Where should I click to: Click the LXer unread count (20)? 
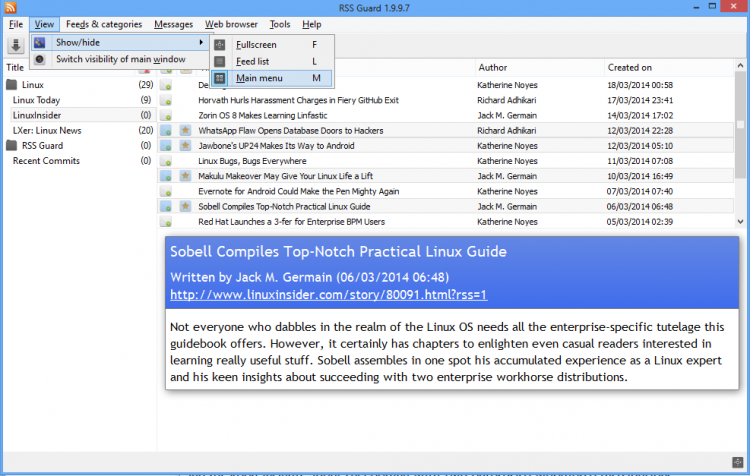coord(145,130)
